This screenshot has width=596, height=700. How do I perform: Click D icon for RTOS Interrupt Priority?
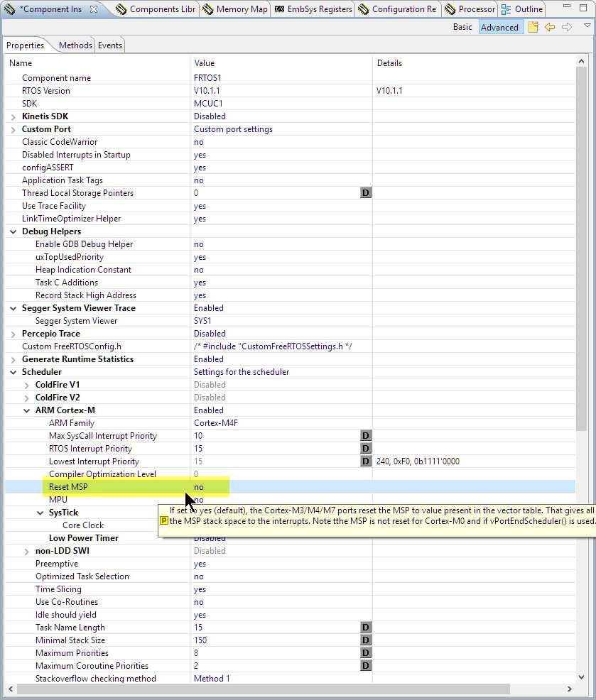tap(365, 448)
